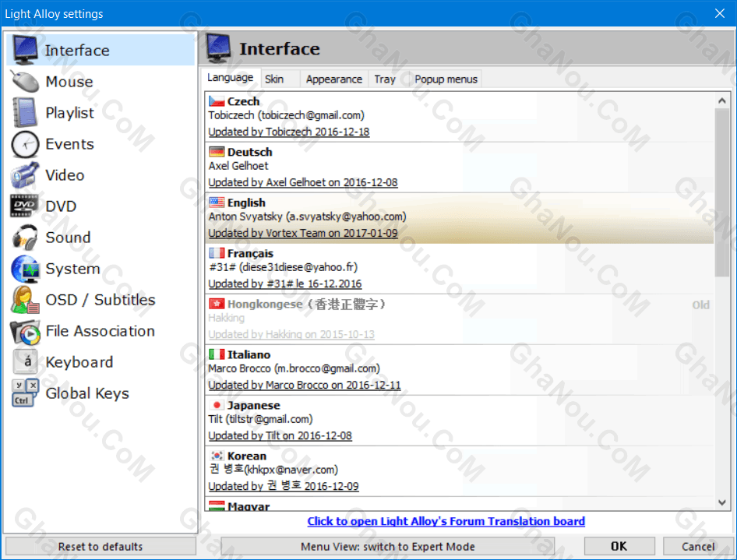Select the Français language name

[x=250, y=253]
